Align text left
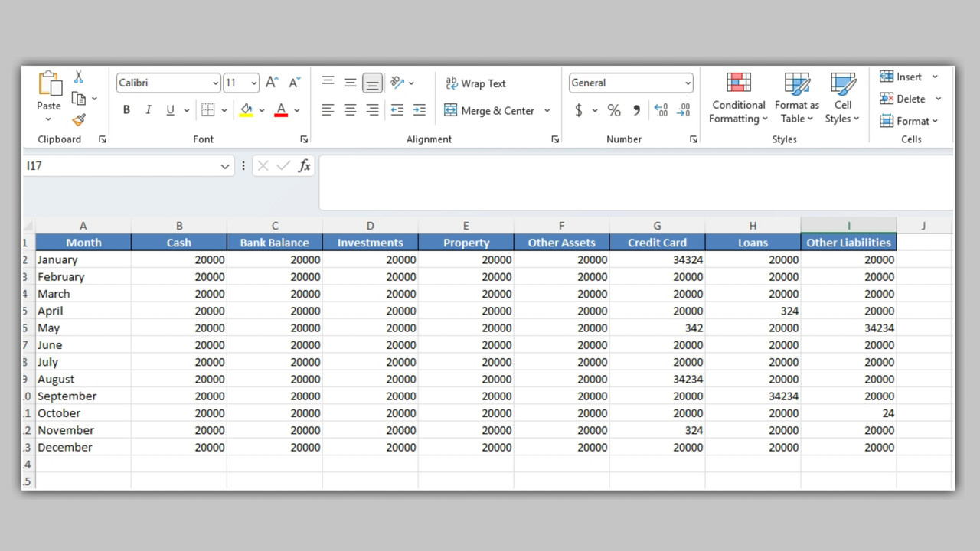This screenshot has height=551, width=980. (328, 110)
